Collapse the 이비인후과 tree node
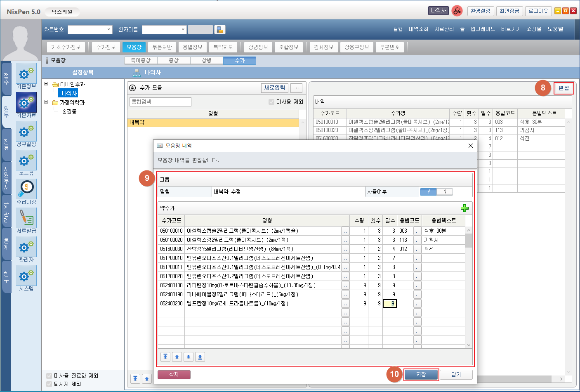Screen dimensions: 580x392 pyautogui.click(x=46, y=84)
